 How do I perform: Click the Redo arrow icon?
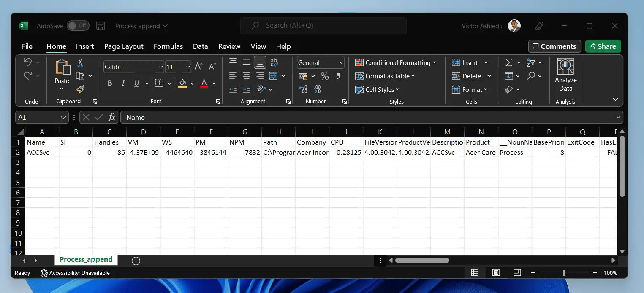pos(28,76)
